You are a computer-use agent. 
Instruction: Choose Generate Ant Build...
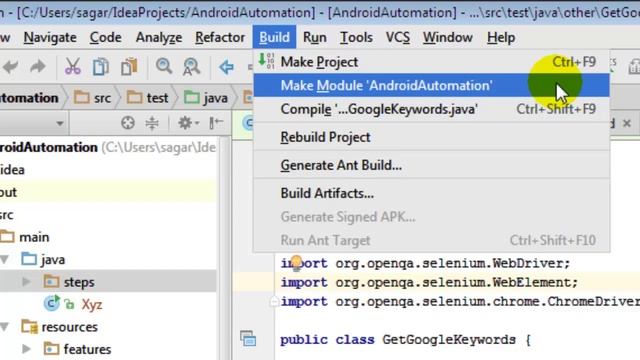pyautogui.click(x=431, y=165)
